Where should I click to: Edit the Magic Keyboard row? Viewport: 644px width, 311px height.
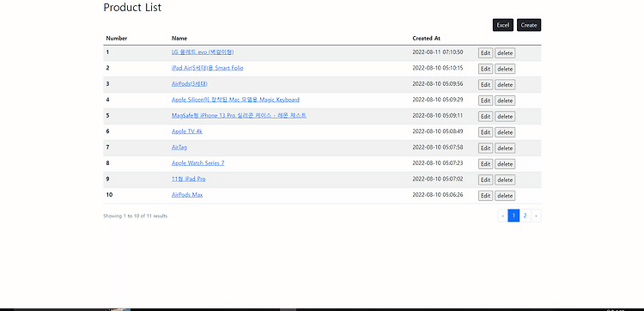[x=485, y=101]
